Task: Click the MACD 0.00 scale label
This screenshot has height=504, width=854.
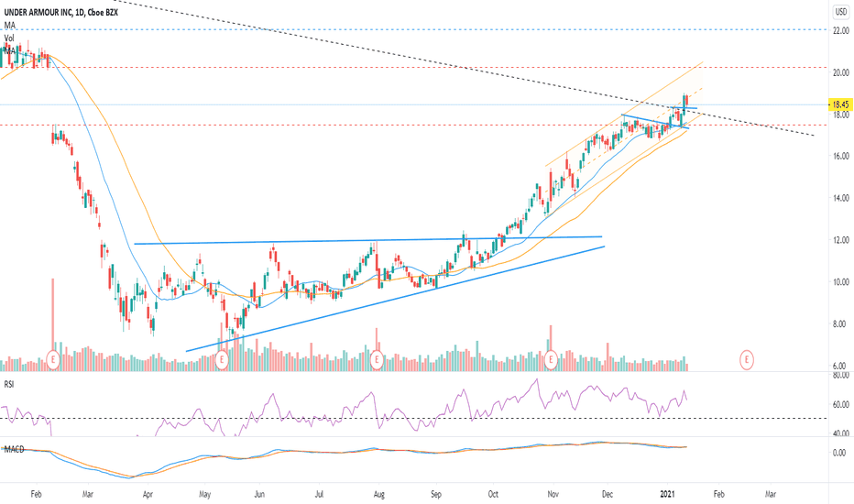Action: pos(841,453)
